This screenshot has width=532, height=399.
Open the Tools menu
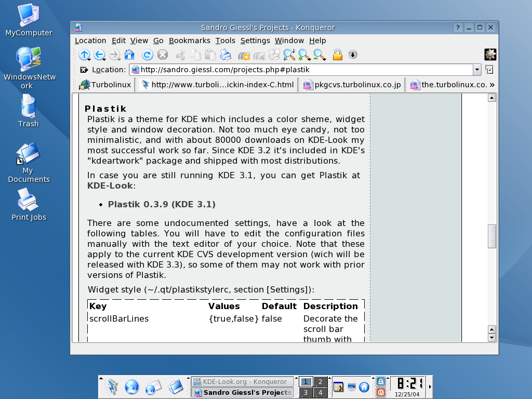point(225,41)
